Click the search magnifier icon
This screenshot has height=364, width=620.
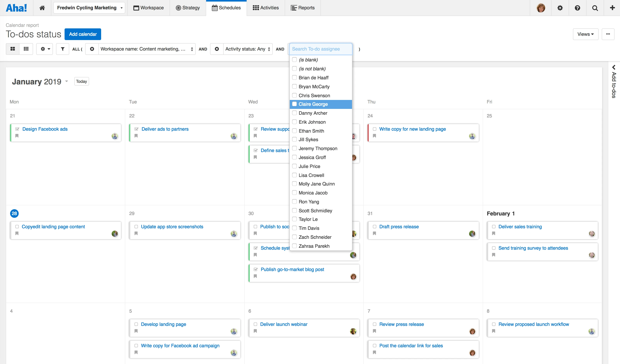coord(595,8)
